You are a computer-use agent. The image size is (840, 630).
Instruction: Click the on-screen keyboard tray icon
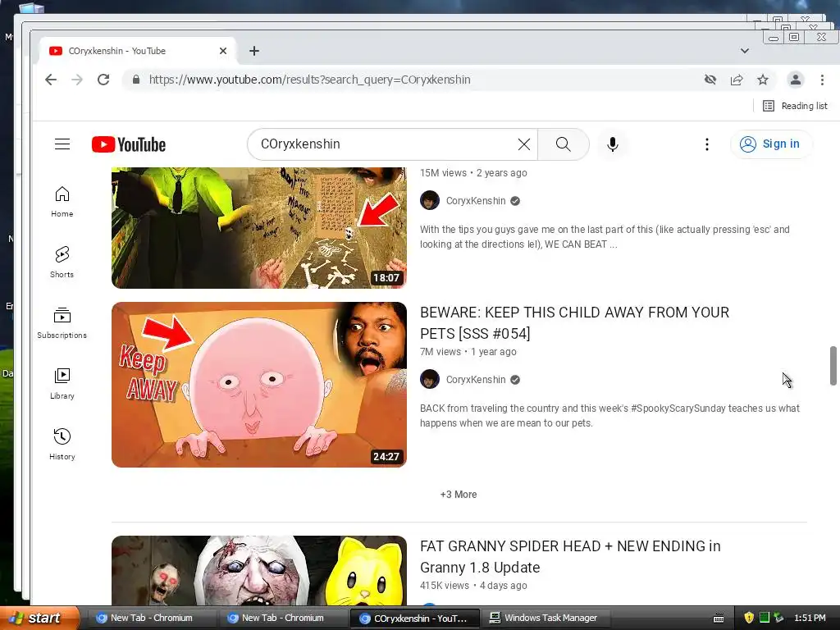(719, 619)
